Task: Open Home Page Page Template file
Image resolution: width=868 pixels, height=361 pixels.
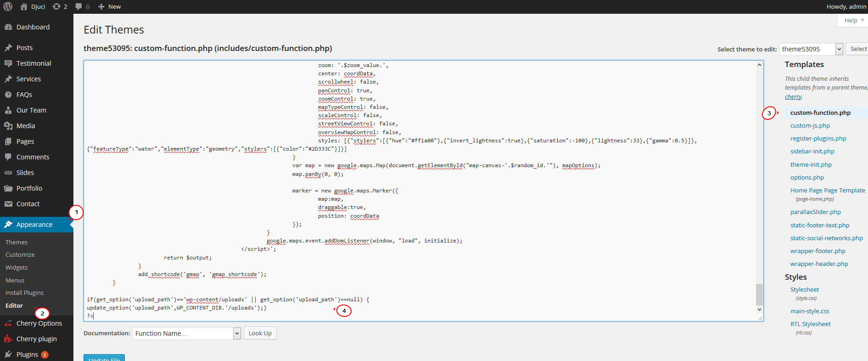Action: tap(828, 190)
